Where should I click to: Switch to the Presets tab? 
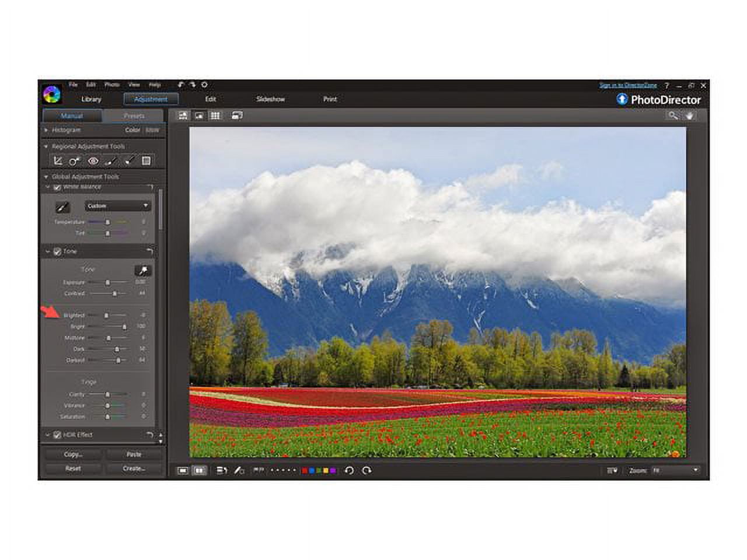click(134, 116)
